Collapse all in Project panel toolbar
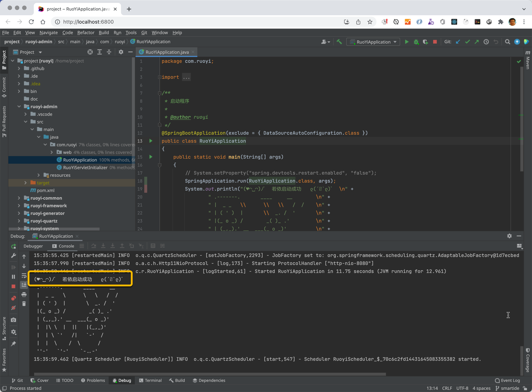 (x=109, y=52)
